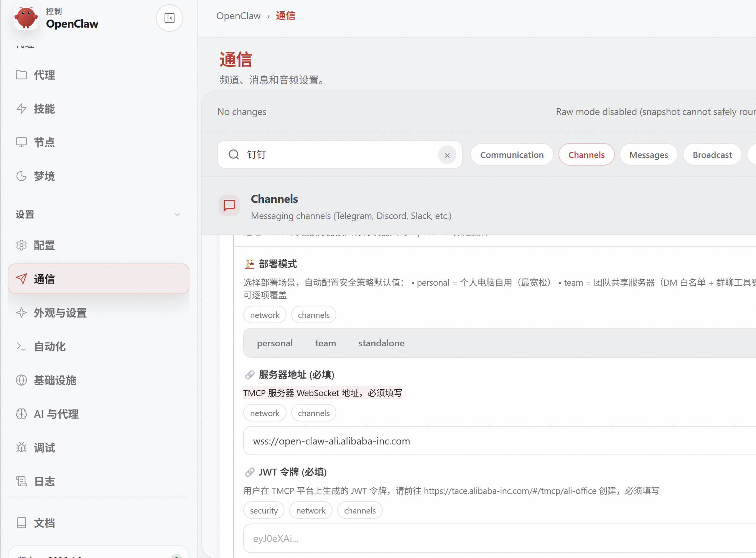Click the 部署模式 section icon
Screen dimensions: 756x558
[x=250, y=264]
